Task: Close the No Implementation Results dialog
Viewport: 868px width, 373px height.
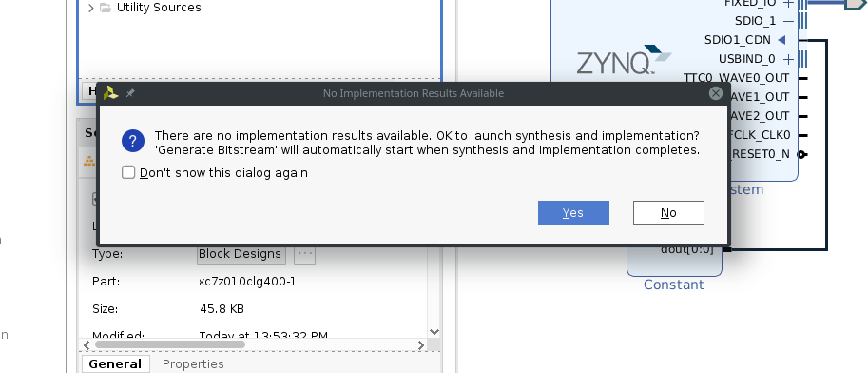Action: (716, 93)
